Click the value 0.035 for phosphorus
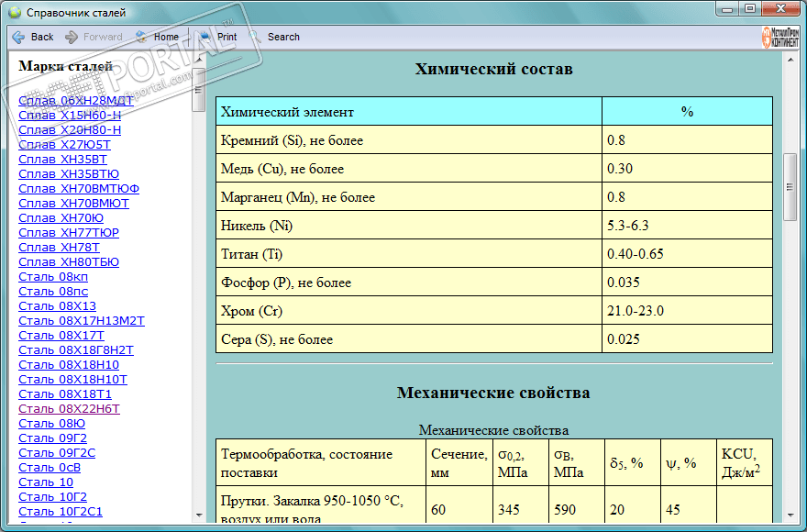This screenshot has height=532, width=807. point(624,283)
